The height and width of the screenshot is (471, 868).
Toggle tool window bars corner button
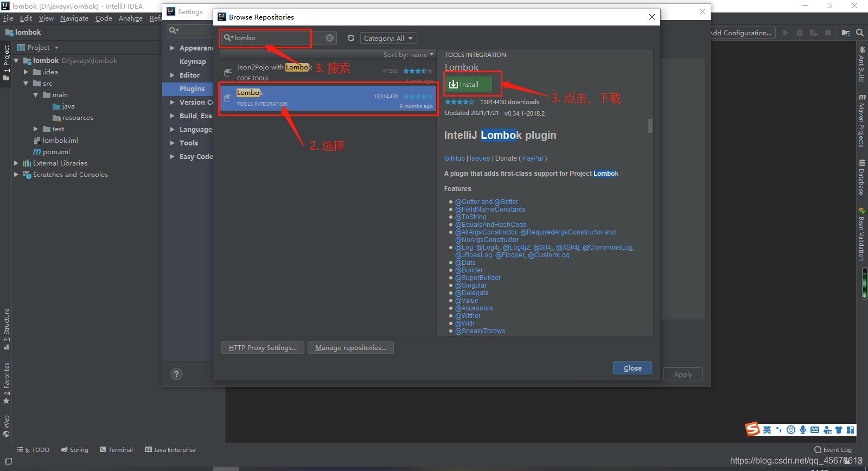(x=8, y=461)
